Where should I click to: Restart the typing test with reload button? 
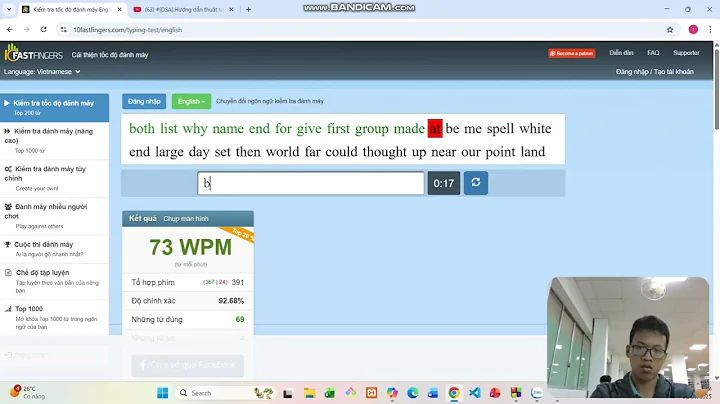click(476, 183)
